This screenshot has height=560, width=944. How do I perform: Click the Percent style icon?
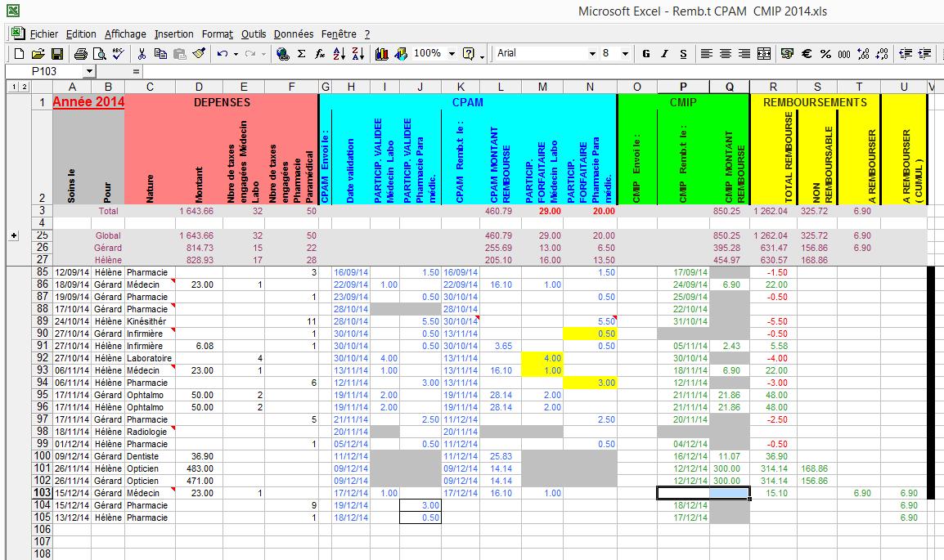[x=825, y=54]
